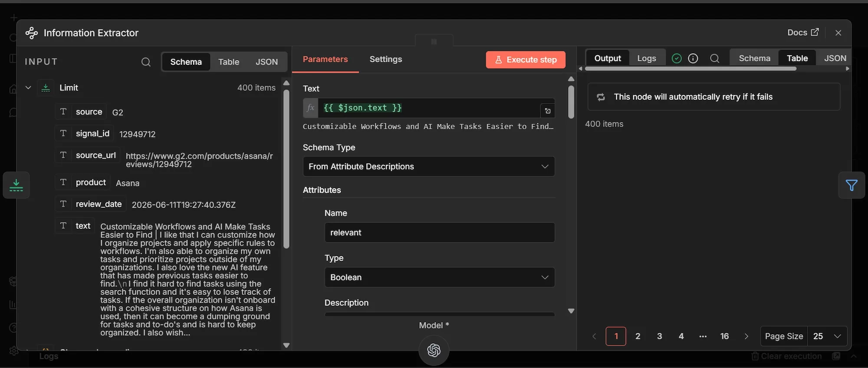Switch to the Output tab
This screenshot has width=868, height=368.
click(x=608, y=58)
